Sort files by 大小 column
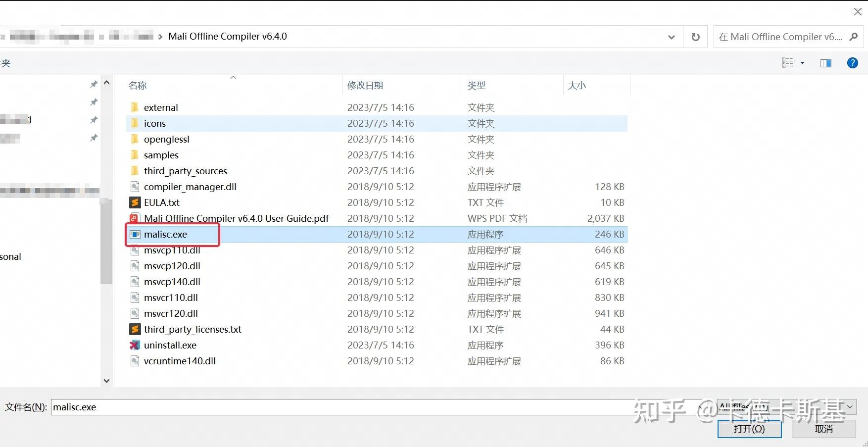868x447 pixels. pyautogui.click(x=577, y=85)
